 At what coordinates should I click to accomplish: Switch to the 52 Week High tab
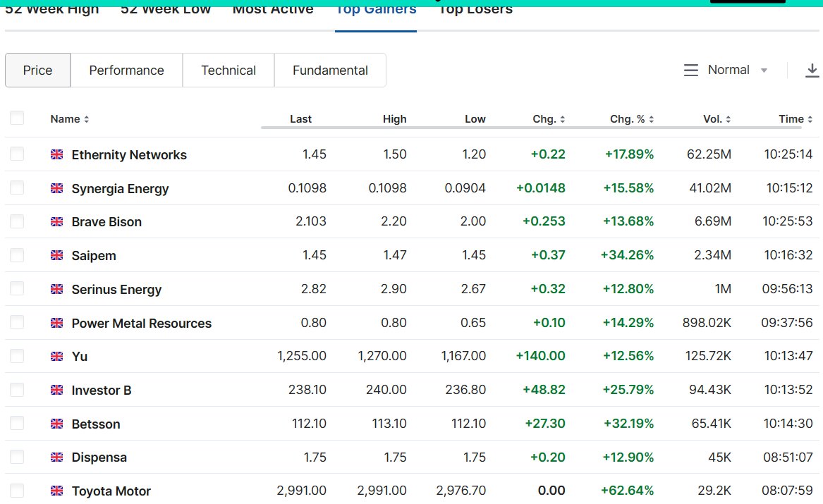[x=51, y=9]
